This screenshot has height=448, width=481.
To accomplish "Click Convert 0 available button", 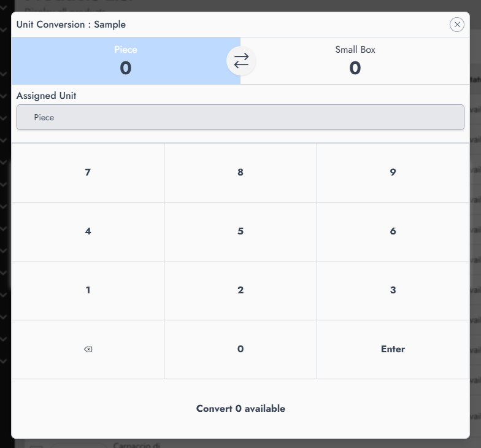I will click(x=240, y=409).
